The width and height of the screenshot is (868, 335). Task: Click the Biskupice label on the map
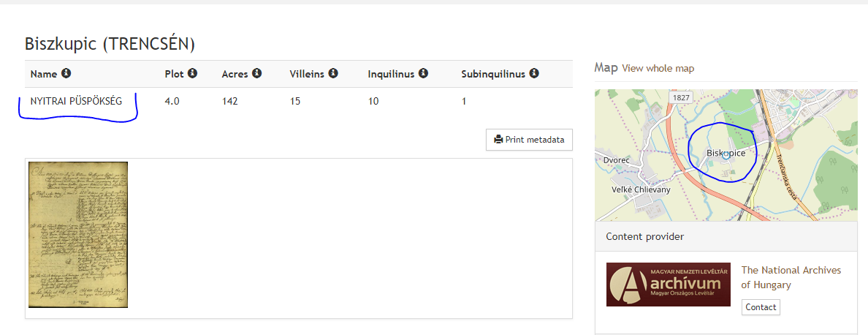(726, 153)
